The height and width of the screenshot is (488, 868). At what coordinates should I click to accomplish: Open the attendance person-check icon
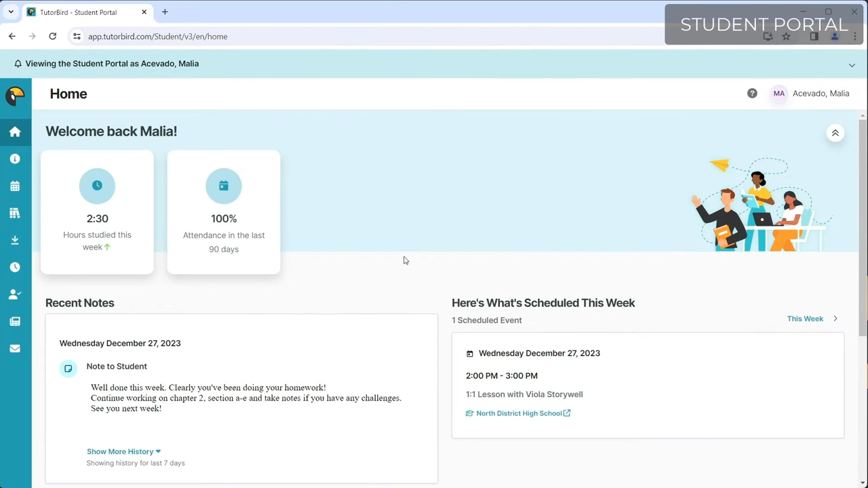click(15, 294)
